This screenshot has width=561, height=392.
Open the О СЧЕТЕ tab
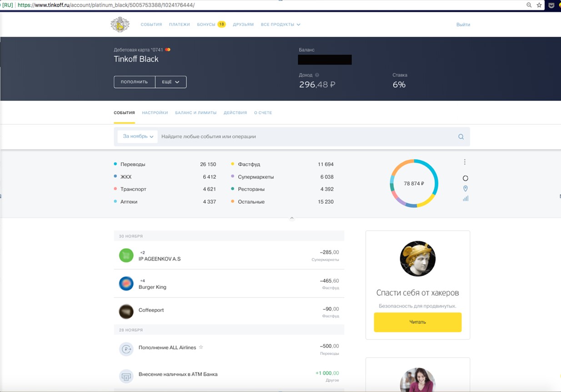tap(263, 113)
